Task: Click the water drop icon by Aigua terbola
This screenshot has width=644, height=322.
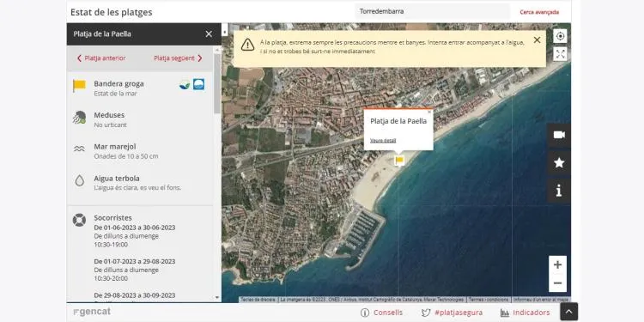Action: tap(79, 180)
